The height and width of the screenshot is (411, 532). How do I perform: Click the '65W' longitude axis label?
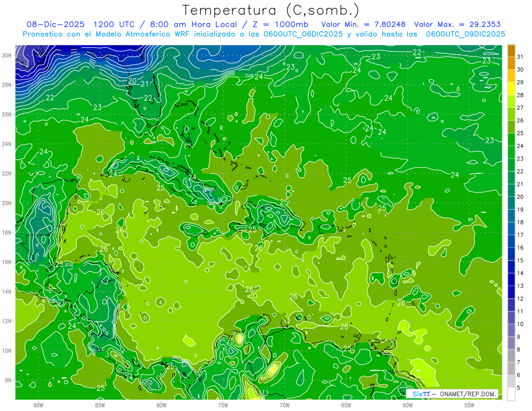(346, 406)
